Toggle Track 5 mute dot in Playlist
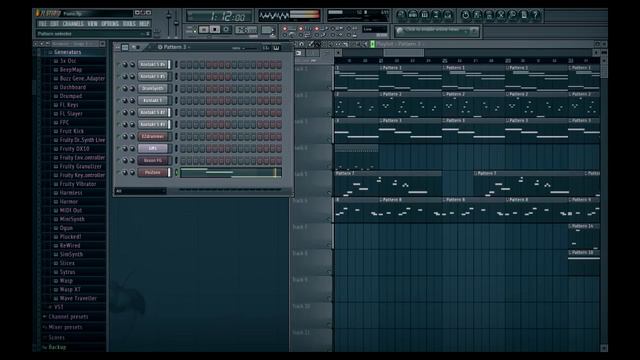Viewport: 640px width, 360px height. (329, 193)
